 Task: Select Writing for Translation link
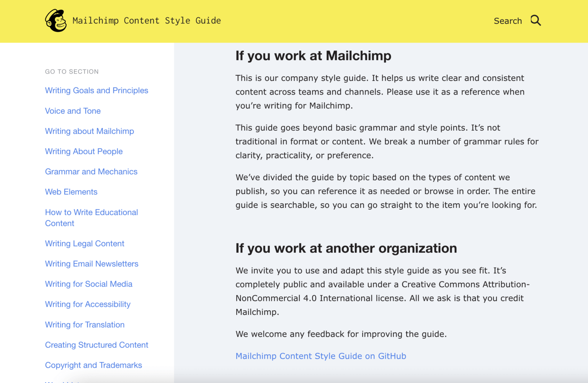[x=85, y=325]
